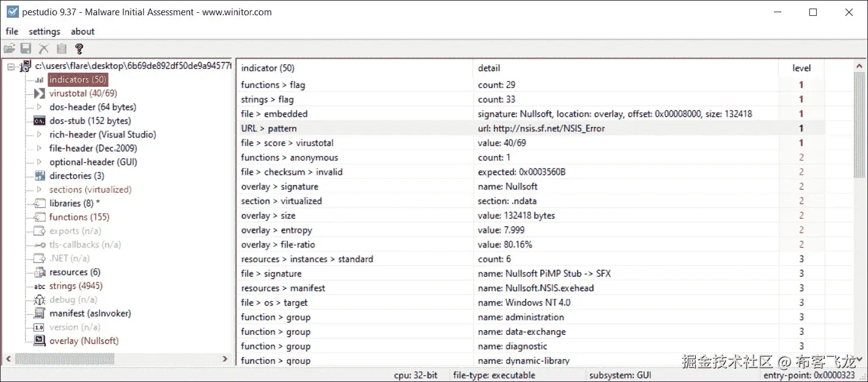Open the about menu
Image resolution: width=868 pixels, height=382 pixels.
point(82,31)
